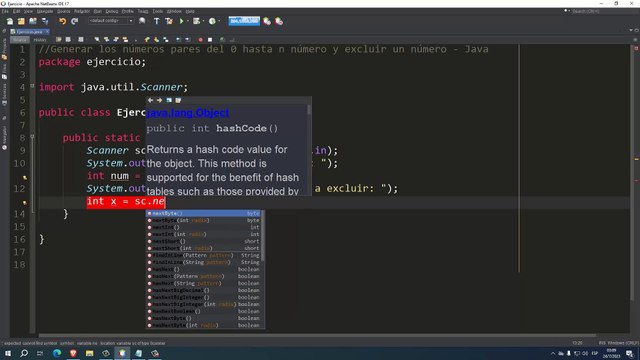Click the javadoc popup forward arrow

pos(160,100)
